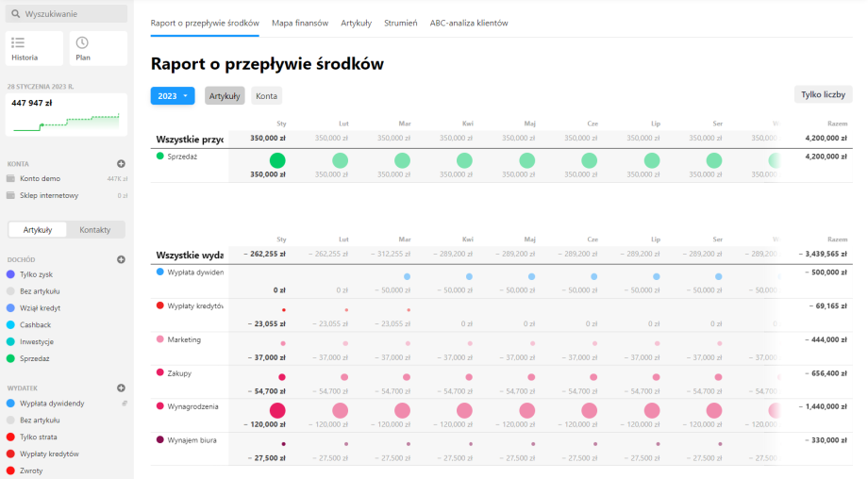This screenshot has width=868, height=479.
Task: Open the ABC-analiza klientów tab
Action: [468, 23]
